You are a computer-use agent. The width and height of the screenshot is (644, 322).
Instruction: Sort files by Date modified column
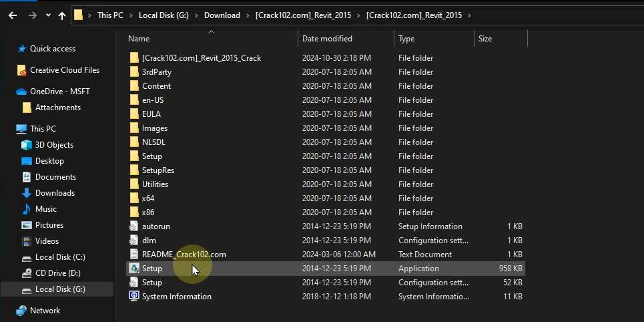(327, 39)
